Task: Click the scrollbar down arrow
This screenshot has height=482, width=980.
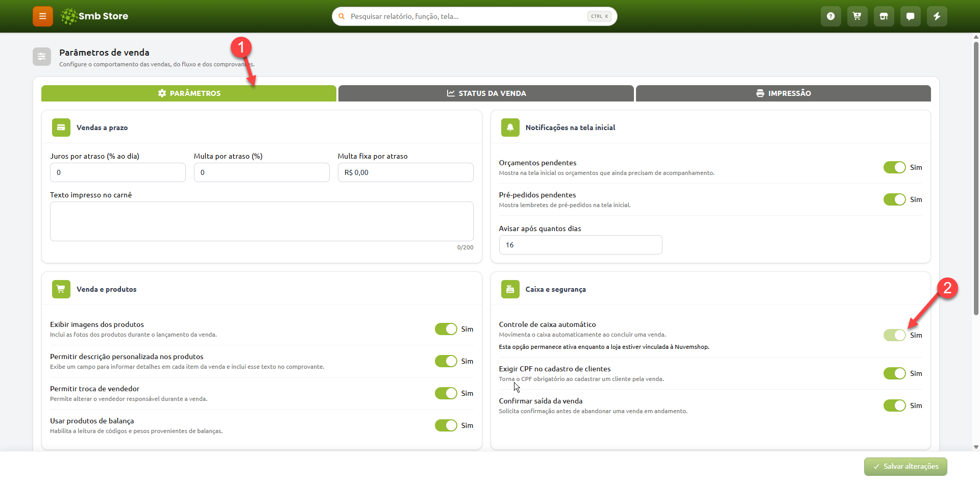Action: [x=976, y=447]
